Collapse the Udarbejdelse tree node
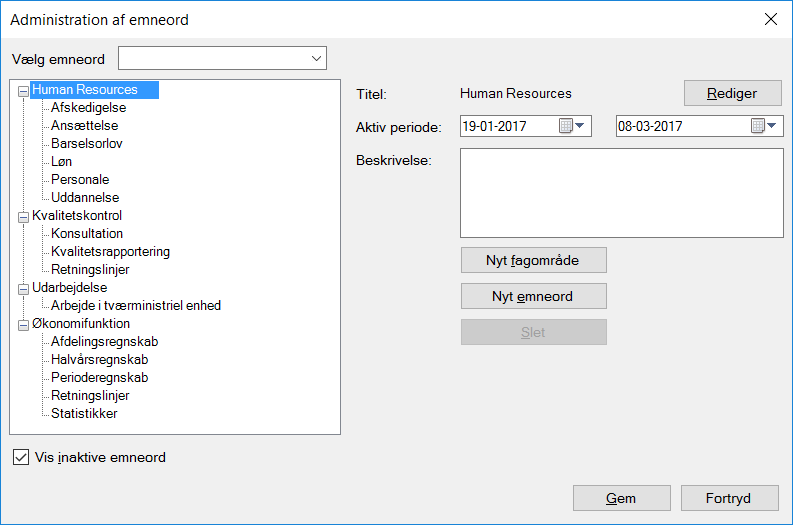The width and height of the screenshot is (793, 525). pyautogui.click(x=23, y=288)
